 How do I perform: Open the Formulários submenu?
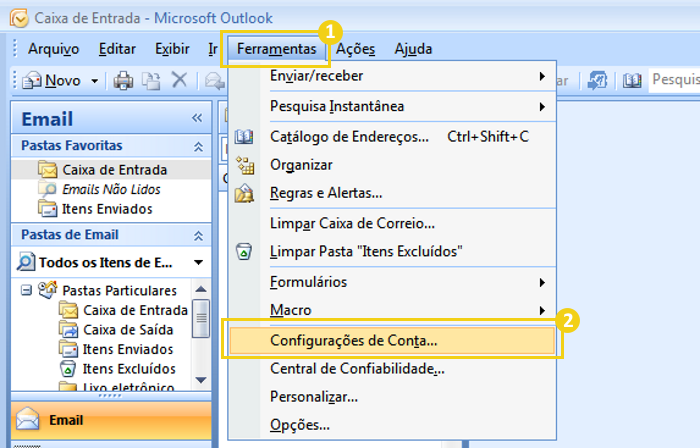point(392,282)
